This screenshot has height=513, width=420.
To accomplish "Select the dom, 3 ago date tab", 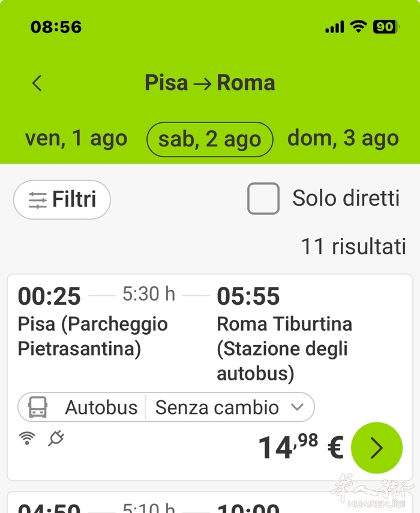I will 343,139.
